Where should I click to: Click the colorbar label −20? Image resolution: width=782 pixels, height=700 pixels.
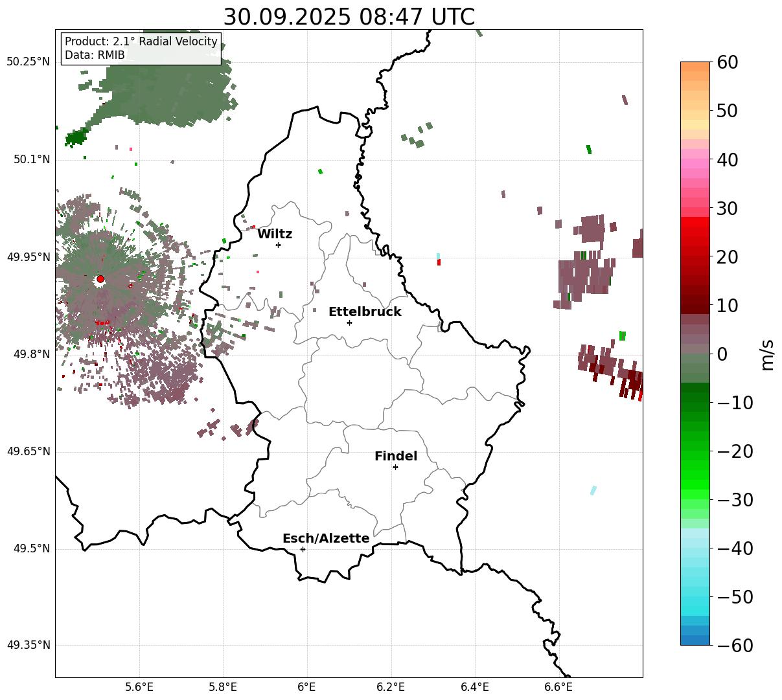point(735,451)
